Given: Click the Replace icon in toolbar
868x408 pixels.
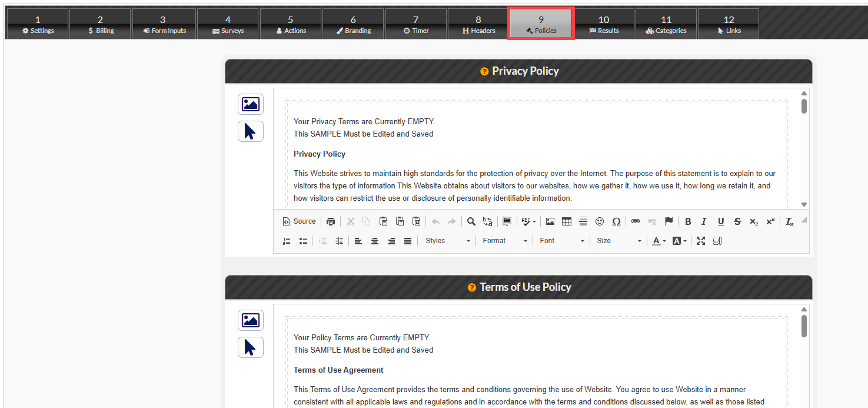Looking at the screenshot, I should pyautogui.click(x=488, y=221).
